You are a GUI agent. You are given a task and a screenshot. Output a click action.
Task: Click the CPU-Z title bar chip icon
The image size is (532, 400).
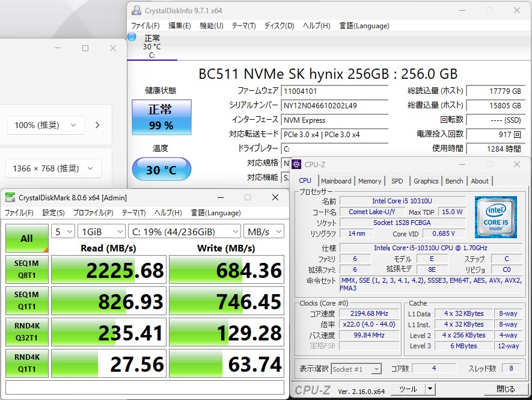[x=297, y=164]
